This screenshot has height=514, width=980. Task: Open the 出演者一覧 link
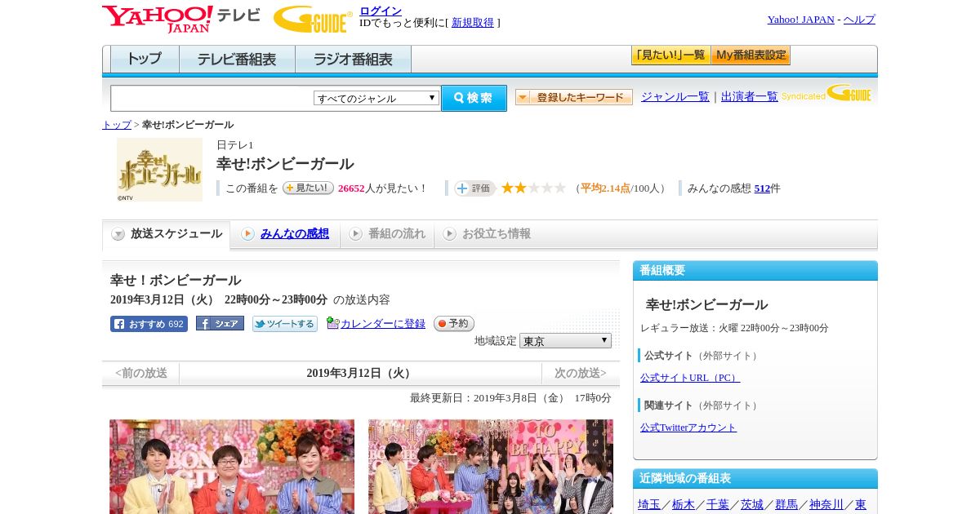tap(750, 96)
